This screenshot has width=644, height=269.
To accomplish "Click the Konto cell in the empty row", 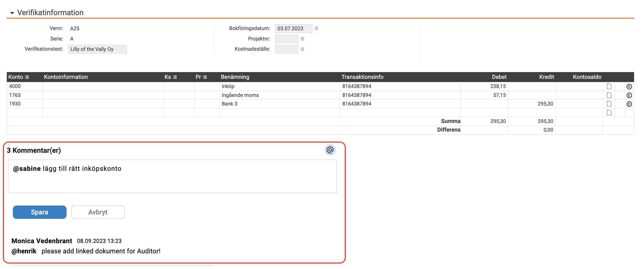I will (x=25, y=113).
